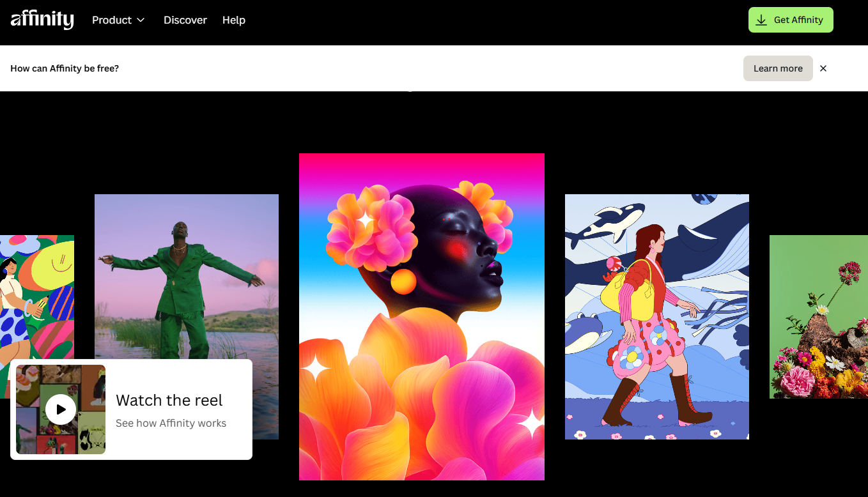Play the reel using the play button
This screenshot has width=868, height=497.
61,409
